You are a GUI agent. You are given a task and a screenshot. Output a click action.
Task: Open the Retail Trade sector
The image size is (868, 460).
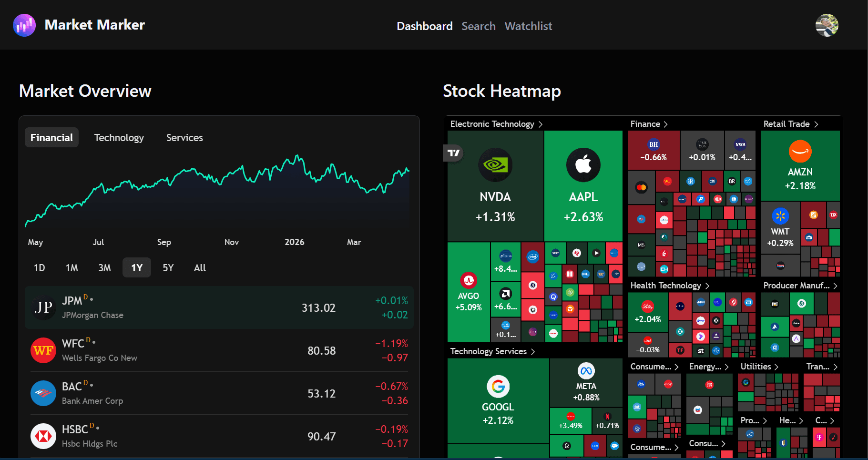[x=791, y=124]
